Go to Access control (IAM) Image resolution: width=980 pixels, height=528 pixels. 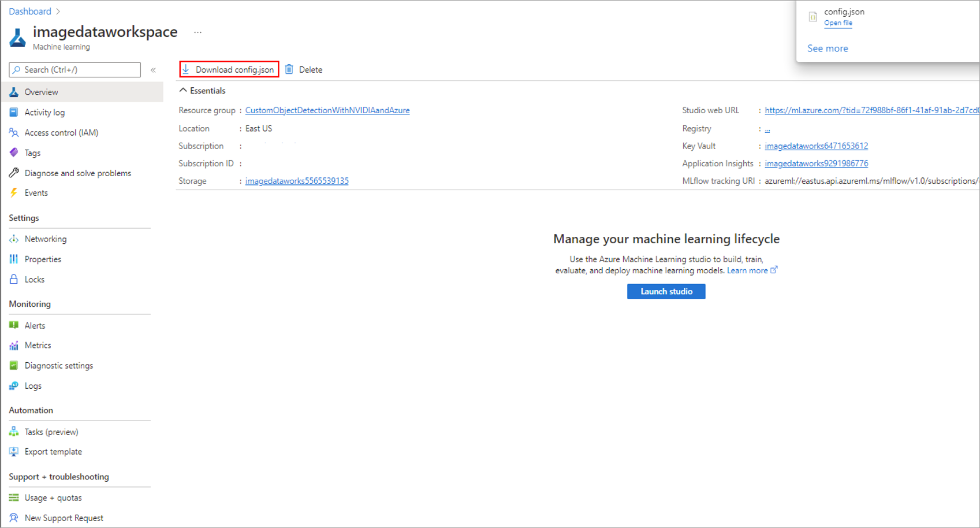point(61,132)
